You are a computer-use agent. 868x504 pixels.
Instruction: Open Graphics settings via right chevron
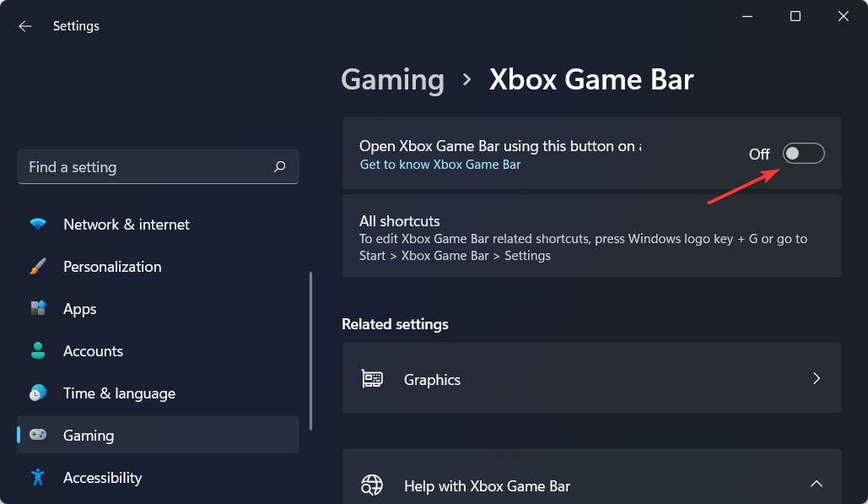point(817,378)
